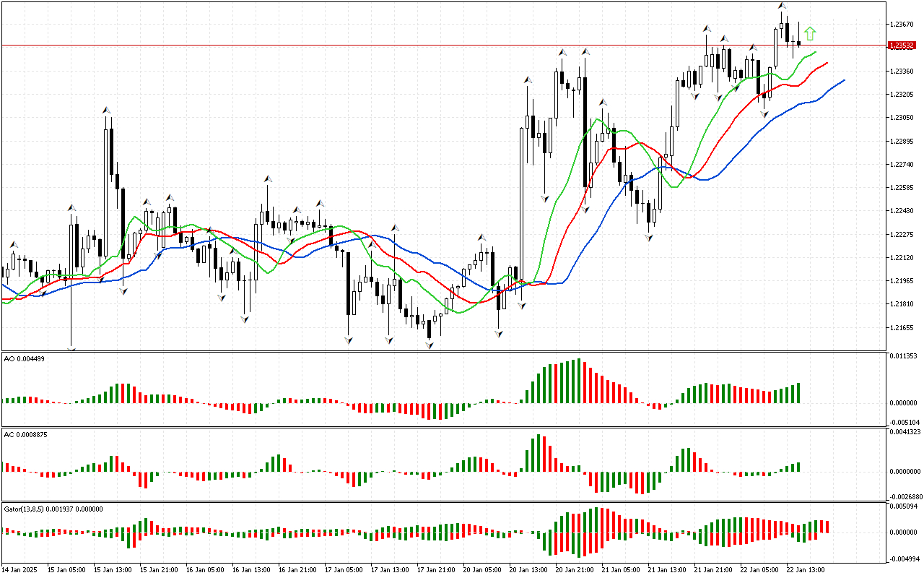Click the AO scale maximum 0.011353
The width and height of the screenshot is (924, 578).
(903, 356)
